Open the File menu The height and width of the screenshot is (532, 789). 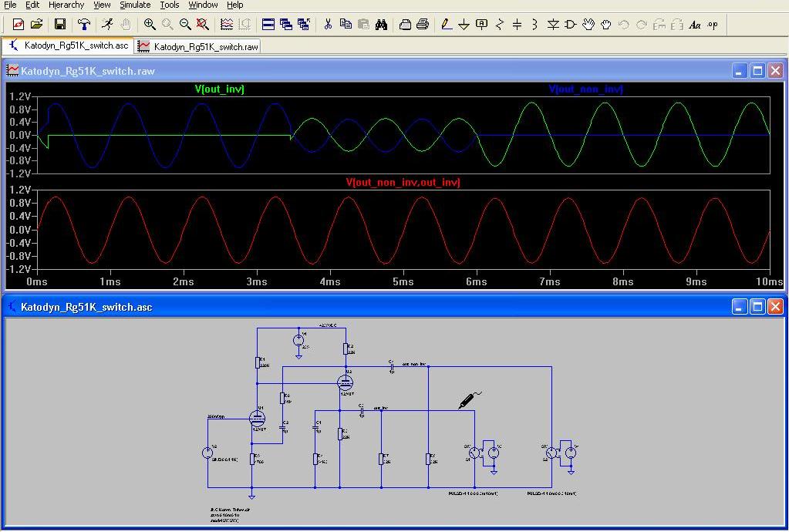point(10,5)
